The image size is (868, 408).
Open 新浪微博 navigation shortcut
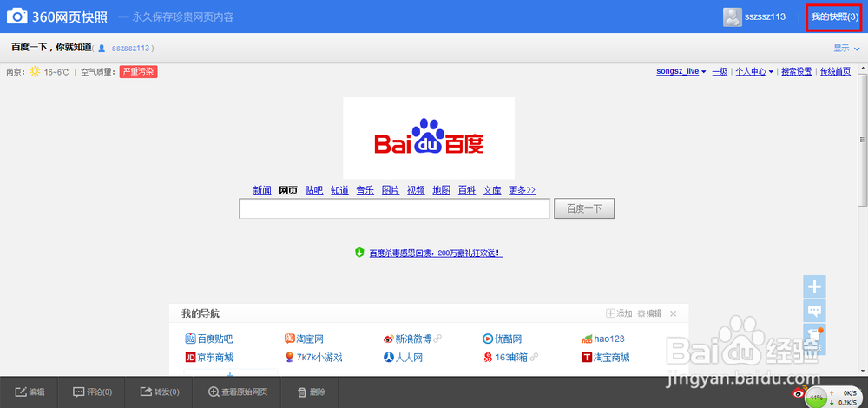coord(408,339)
